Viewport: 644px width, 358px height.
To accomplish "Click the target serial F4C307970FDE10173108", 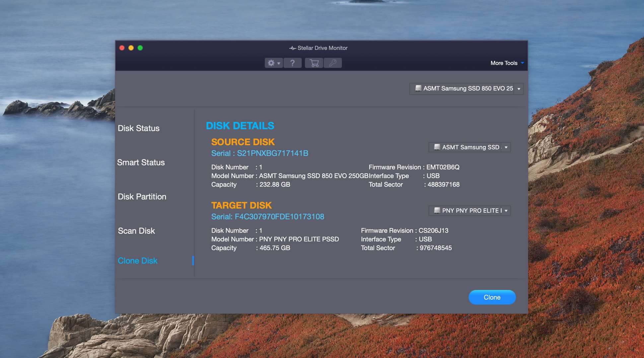I will click(279, 216).
